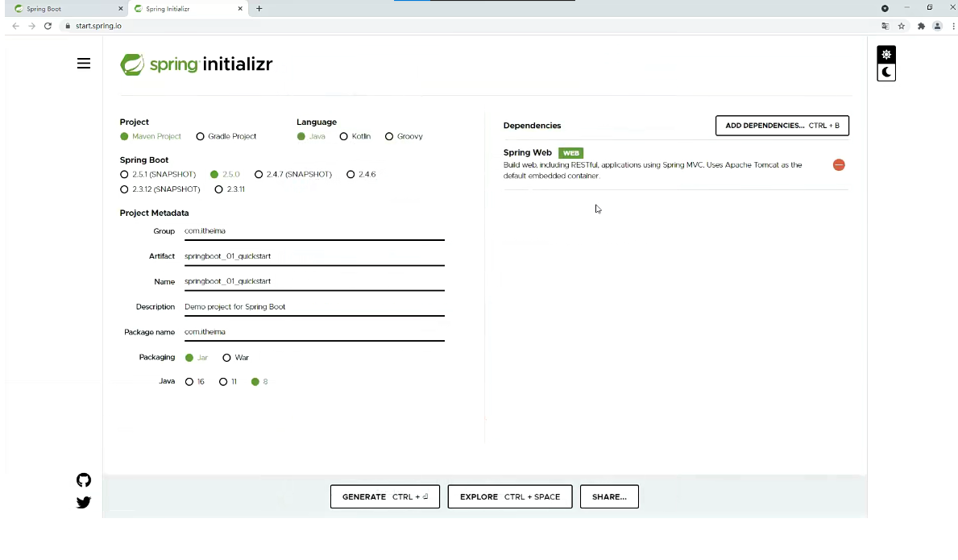This screenshot has width=958, height=560.
Task: Choose Jar packaging
Action: coord(189,357)
